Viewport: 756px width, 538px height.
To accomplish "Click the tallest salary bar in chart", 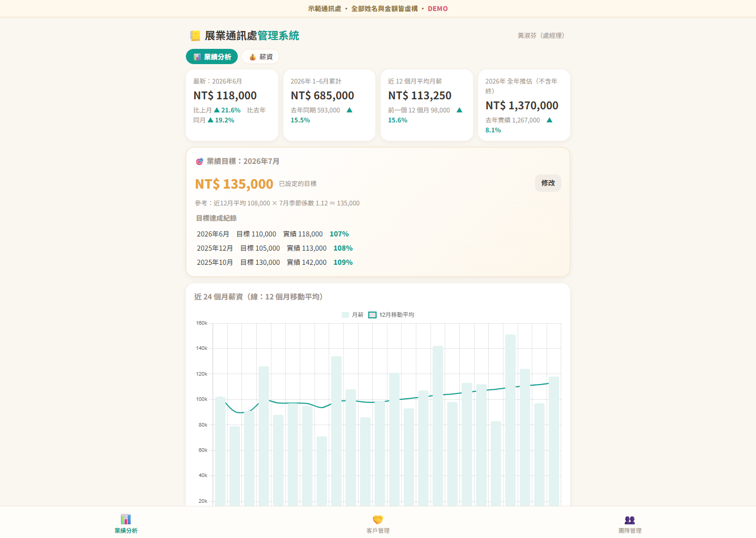I will (x=510, y=420).
